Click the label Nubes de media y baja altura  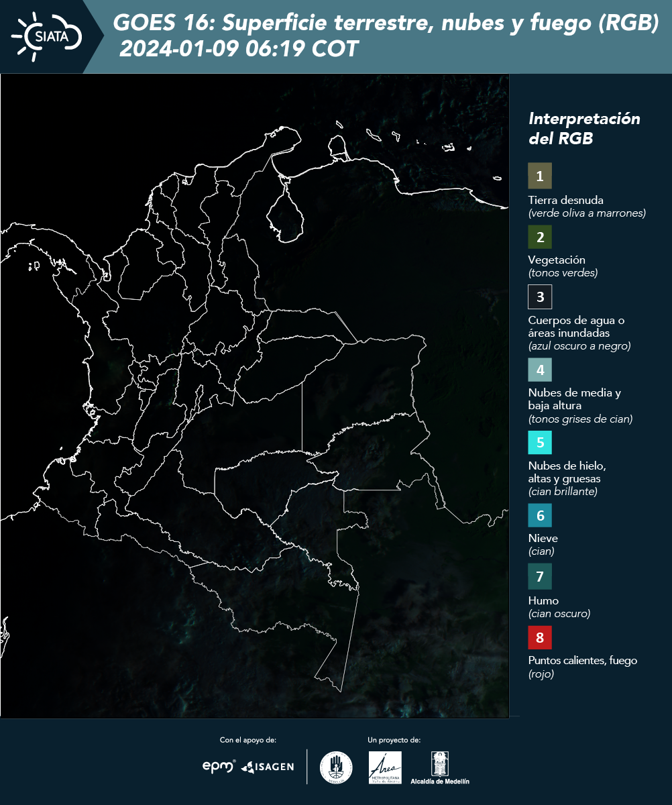point(575,399)
